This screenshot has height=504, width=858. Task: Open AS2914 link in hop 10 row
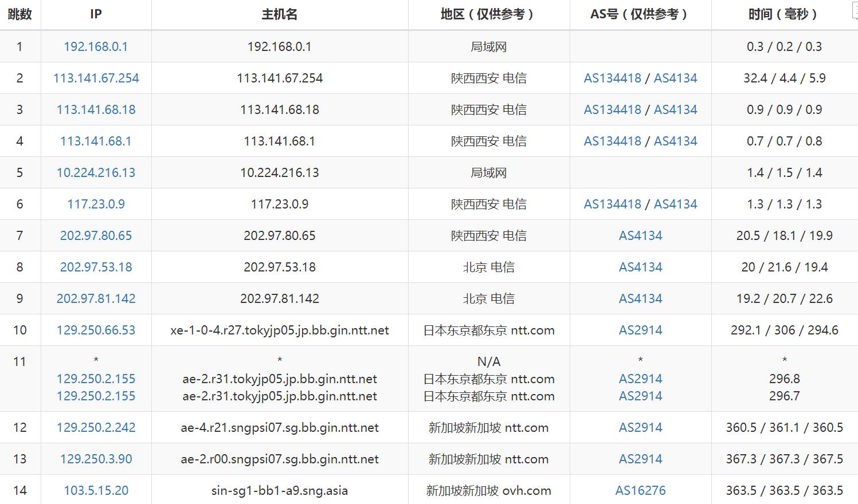pyautogui.click(x=640, y=330)
